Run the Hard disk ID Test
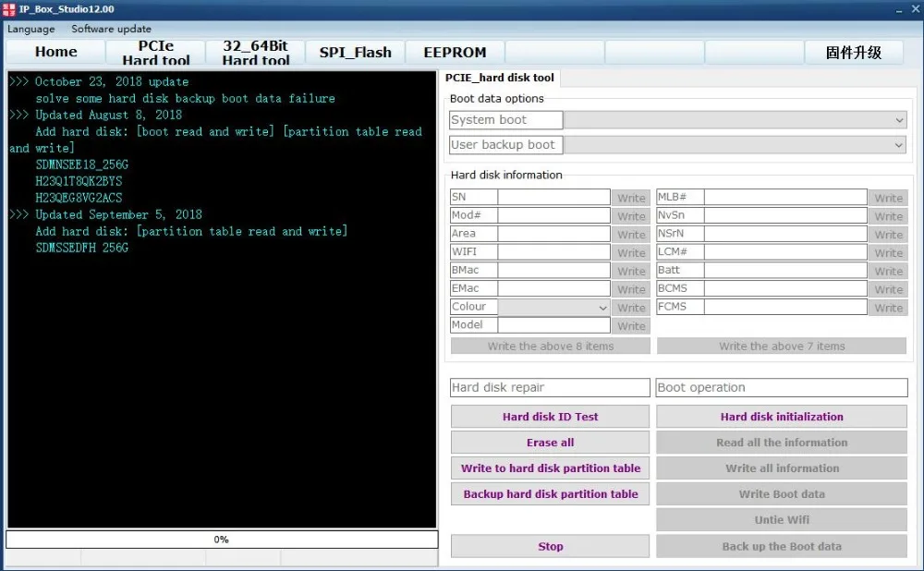The height and width of the screenshot is (571, 924). point(551,417)
